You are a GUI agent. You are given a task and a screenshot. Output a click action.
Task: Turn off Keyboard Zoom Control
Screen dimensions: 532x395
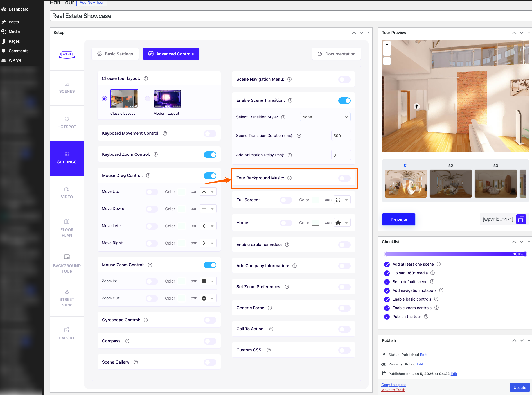coord(210,154)
